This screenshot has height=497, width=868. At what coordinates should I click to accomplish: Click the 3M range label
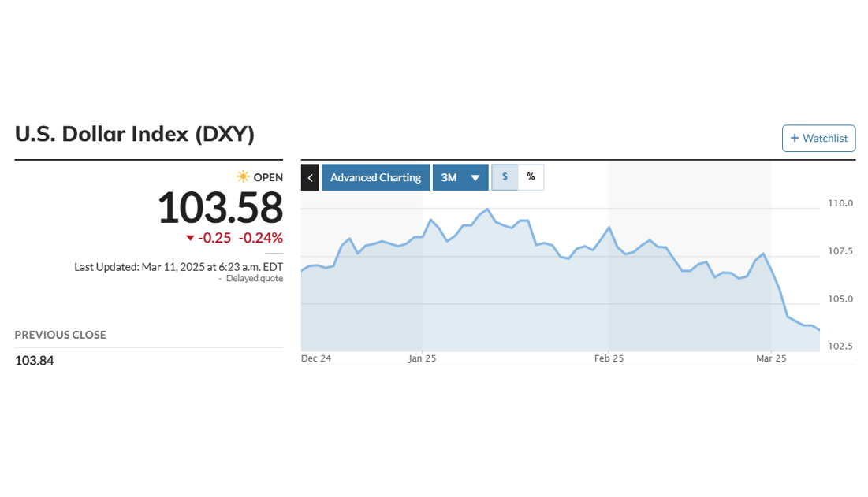tap(449, 177)
